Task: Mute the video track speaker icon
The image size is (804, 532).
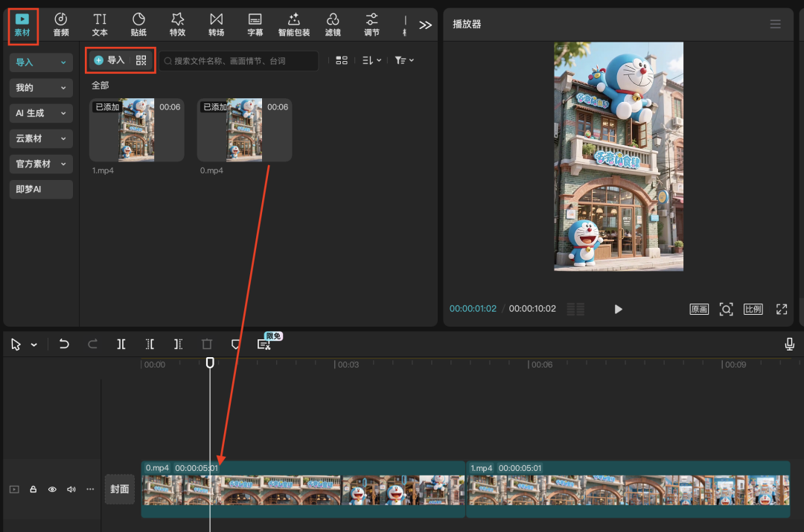Action: pos(71,490)
